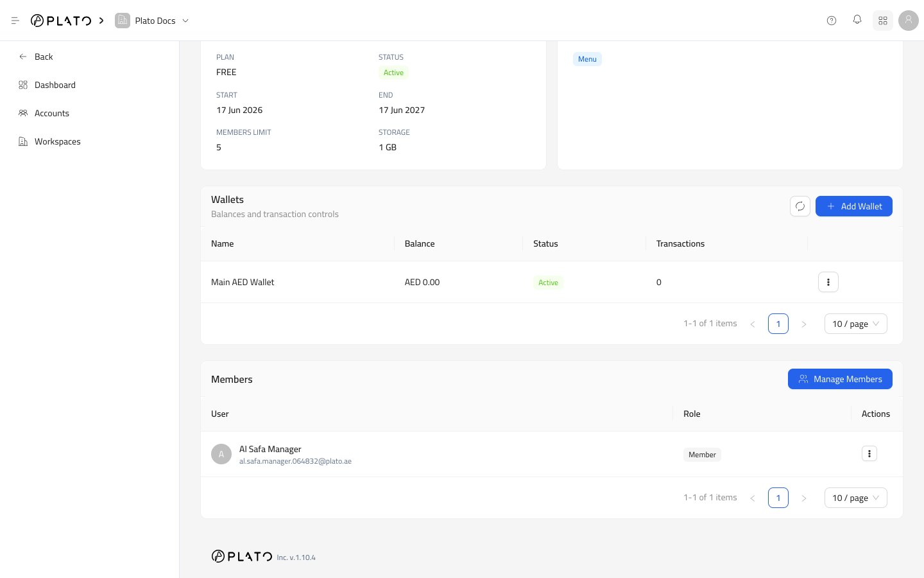Viewport: 924px width, 578px height.
Task: Click the Manage Members button
Action: pos(840,379)
